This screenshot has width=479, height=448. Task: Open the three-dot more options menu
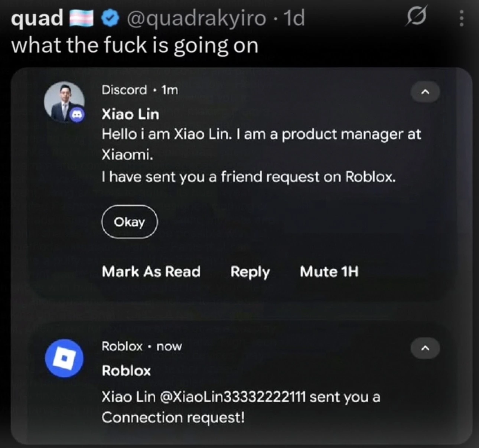461,18
